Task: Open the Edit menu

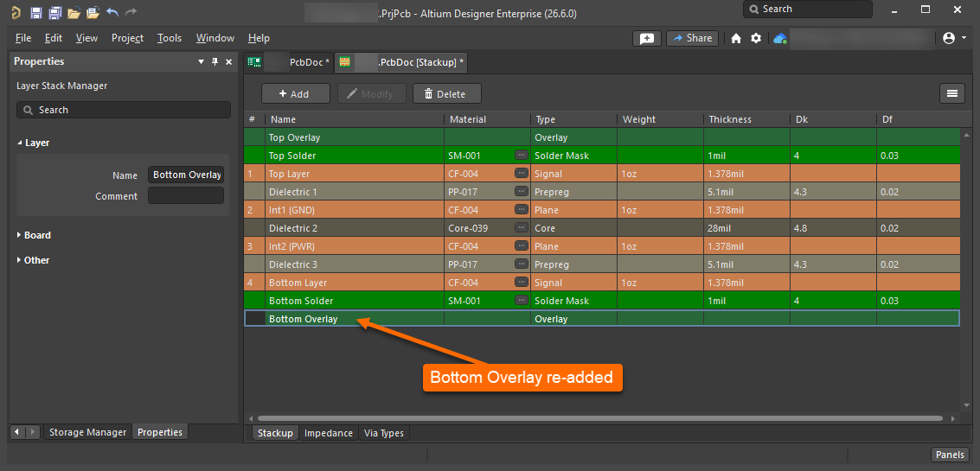Action: click(x=54, y=38)
